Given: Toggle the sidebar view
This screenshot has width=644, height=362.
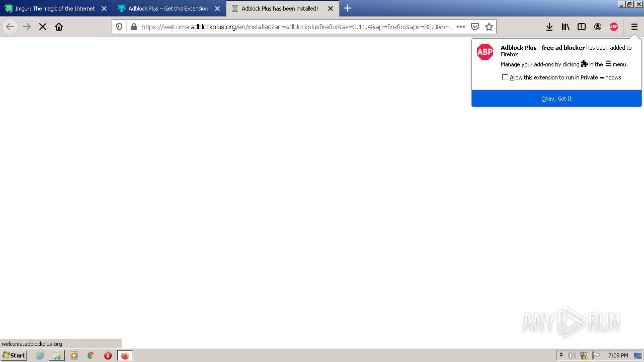Looking at the screenshot, I should tap(582, 27).
